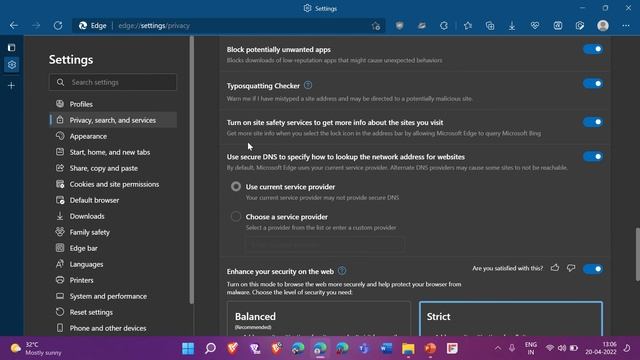Click the Search settings field
The width and height of the screenshot is (640, 360).
113,82
